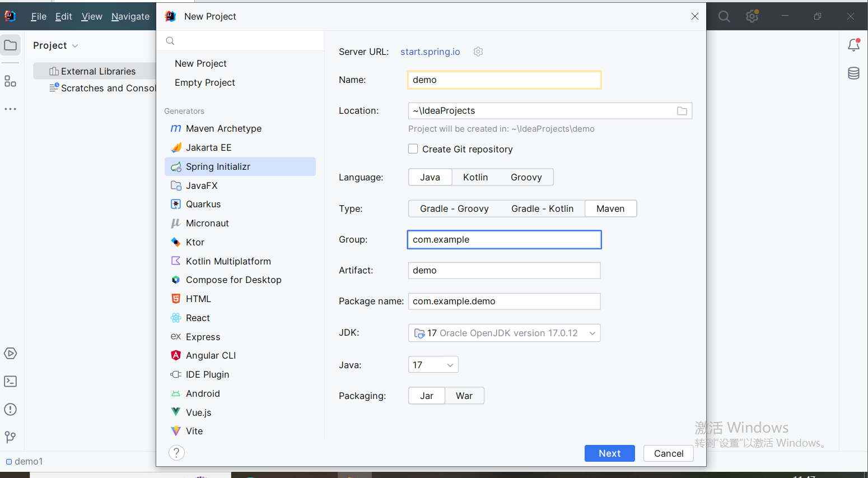The height and width of the screenshot is (478, 868).
Task: Click the Server URL settings gear
Action: coord(478,52)
